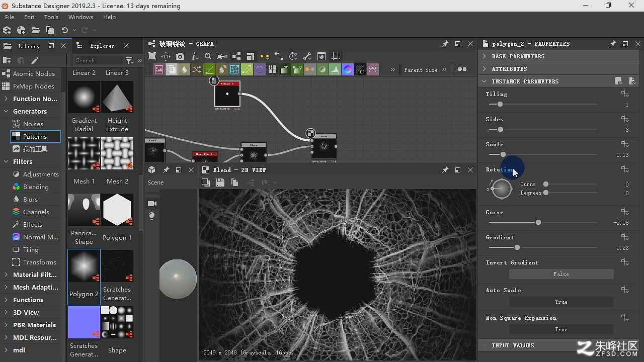
Task: Switch to the Explorer tab
Action: click(x=102, y=46)
